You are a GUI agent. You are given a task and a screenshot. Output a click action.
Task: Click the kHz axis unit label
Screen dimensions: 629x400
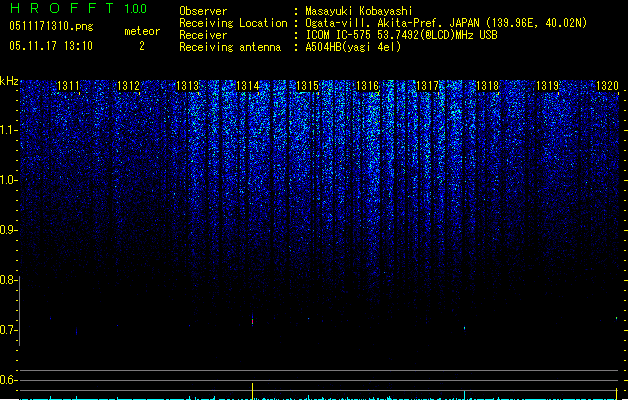[9, 81]
